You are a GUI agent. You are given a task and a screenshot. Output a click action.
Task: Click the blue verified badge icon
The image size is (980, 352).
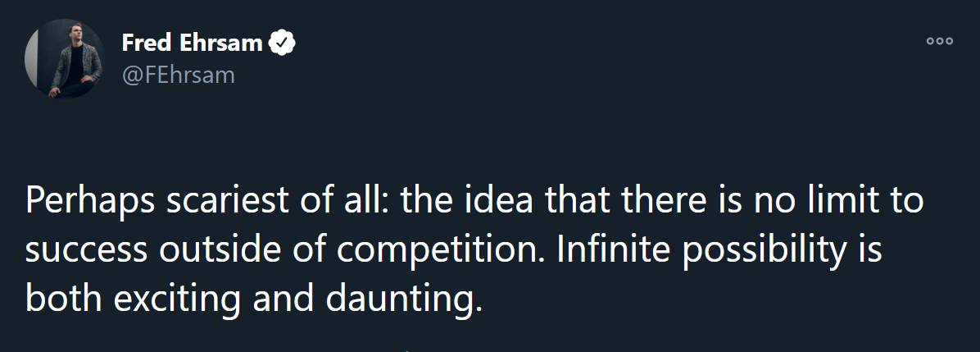pos(283,43)
